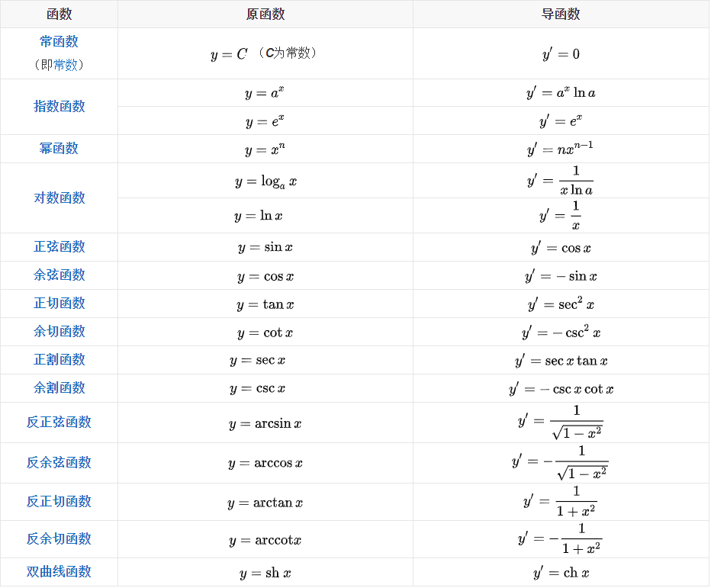Click the derivative y' = 1/x
The height and width of the screenshot is (588, 711).
[x=561, y=216]
